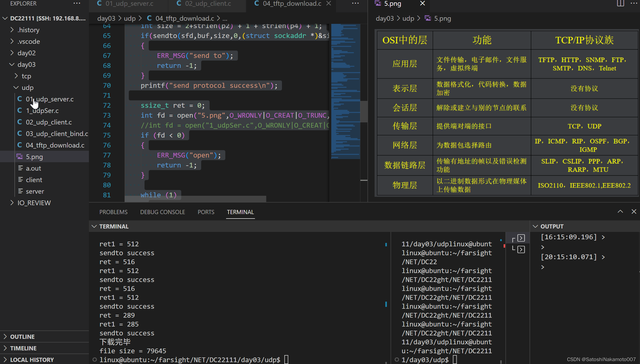Click C icon in 04_tftp_download.c breadcrumb
The width and height of the screenshot is (640, 364).
149,18
